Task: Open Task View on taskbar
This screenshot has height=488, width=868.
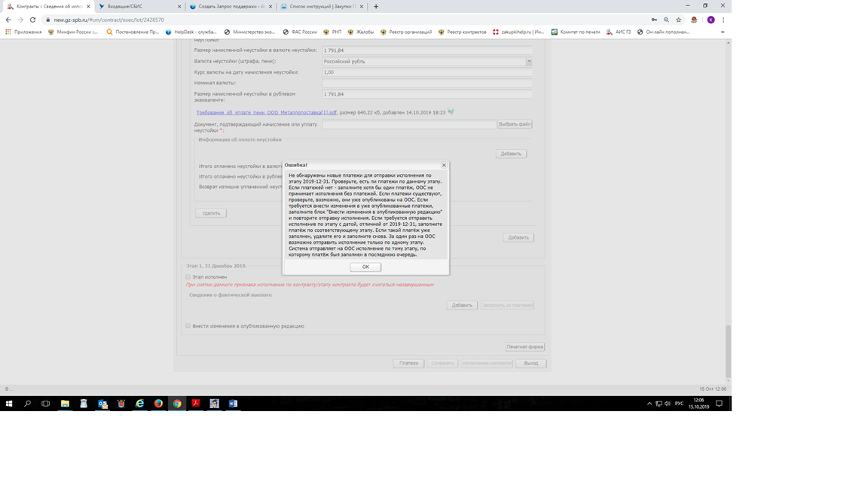Action: pyautogui.click(x=46, y=404)
